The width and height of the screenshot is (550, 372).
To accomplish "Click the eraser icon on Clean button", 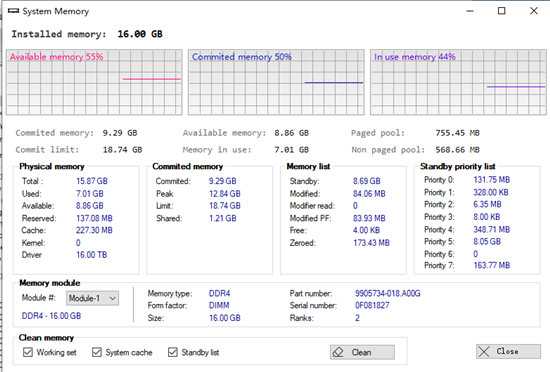I will coord(338,352).
